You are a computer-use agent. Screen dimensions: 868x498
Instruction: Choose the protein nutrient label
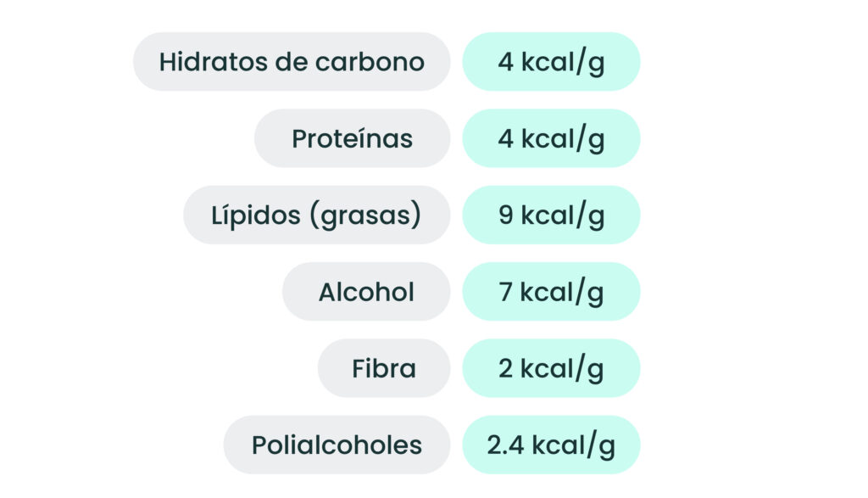point(352,138)
